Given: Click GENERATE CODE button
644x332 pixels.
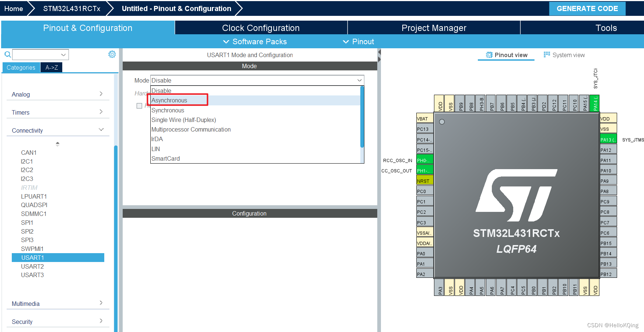Looking at the screenshot, I should click(587, 8).
